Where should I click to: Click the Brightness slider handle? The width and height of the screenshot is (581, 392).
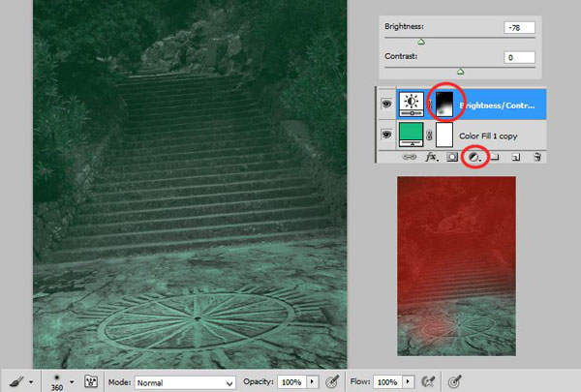(x=421, y=42)
